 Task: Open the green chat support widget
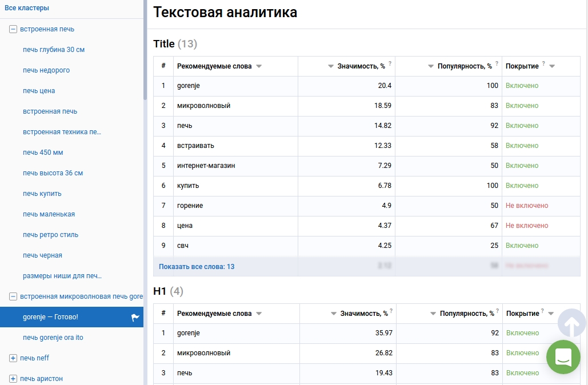tap(563, 357)
